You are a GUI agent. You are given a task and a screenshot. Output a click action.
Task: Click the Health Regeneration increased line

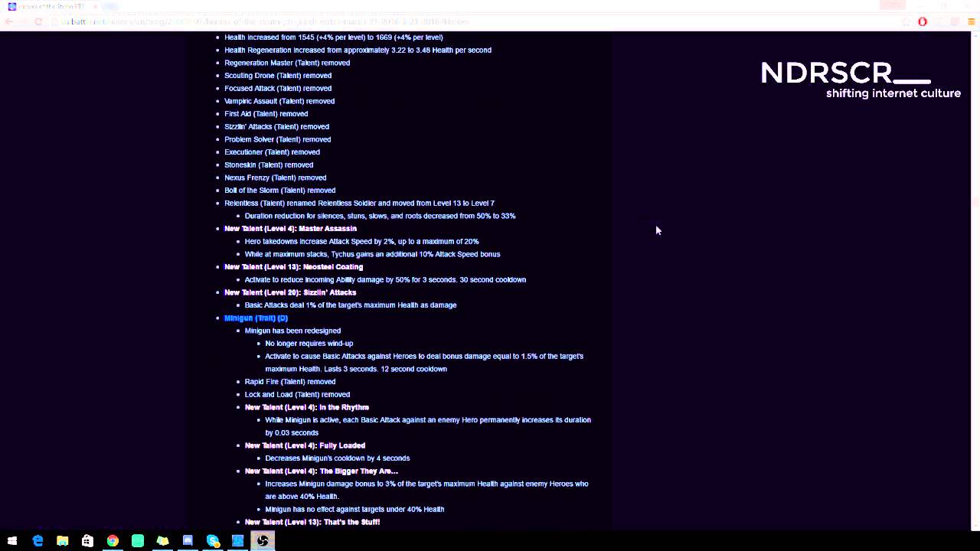point(358,50)
